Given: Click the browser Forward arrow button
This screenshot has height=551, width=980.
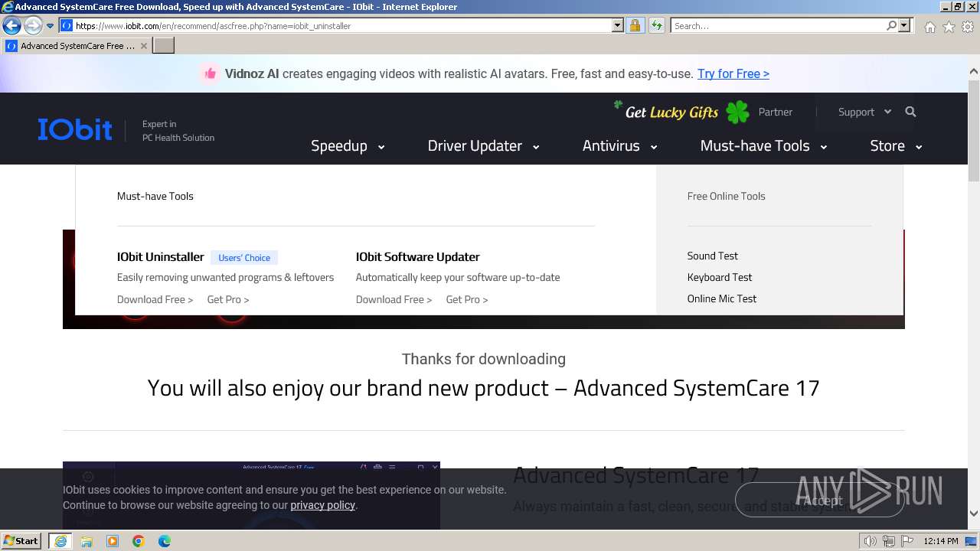Looking at the screenshot, I should point(33,25).
